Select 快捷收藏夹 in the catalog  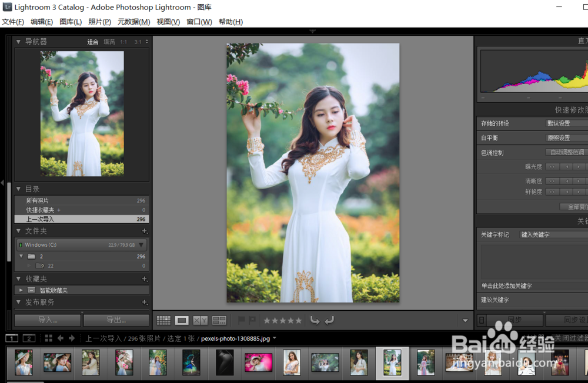coord(82,210)
